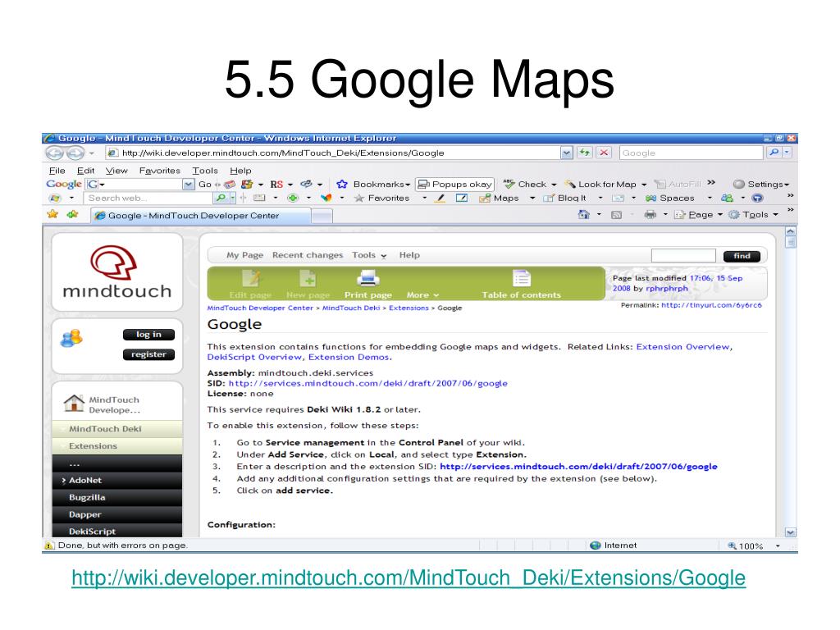The image size is (840, 630).
Task: Click the page scrollbar down arrow
Action: tap(790, 532)
